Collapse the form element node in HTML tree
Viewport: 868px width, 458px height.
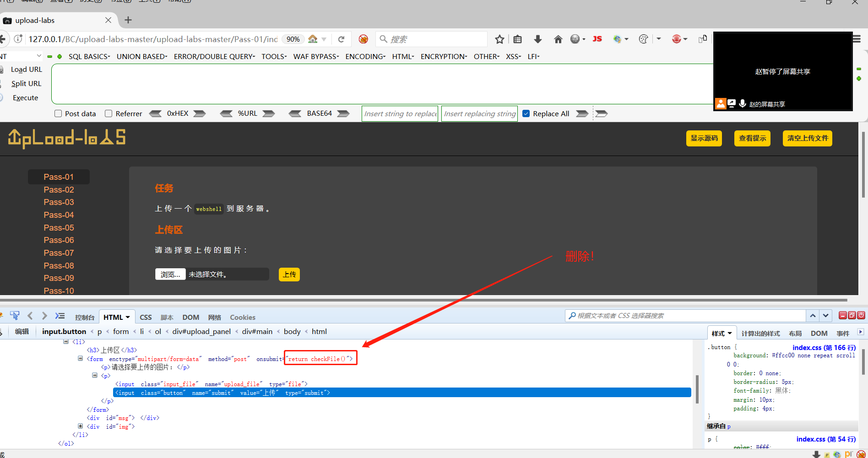click(x=80, y=358)
